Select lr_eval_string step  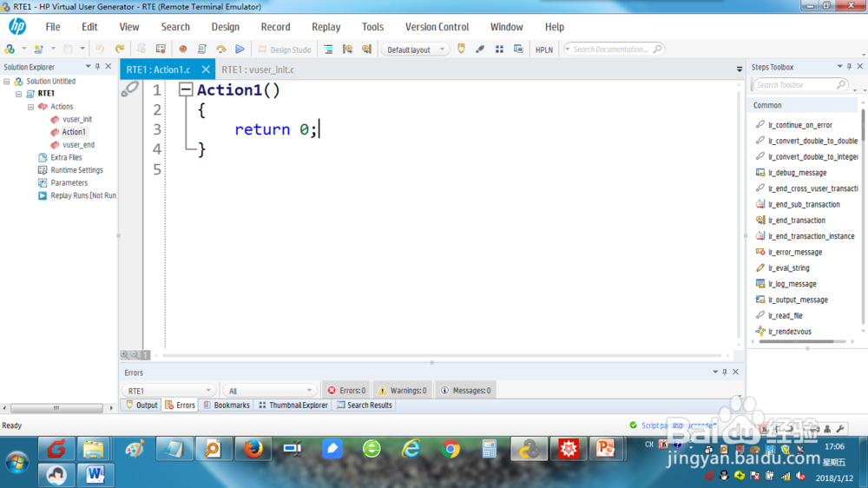pyautogui.click(x=789, y=268)
